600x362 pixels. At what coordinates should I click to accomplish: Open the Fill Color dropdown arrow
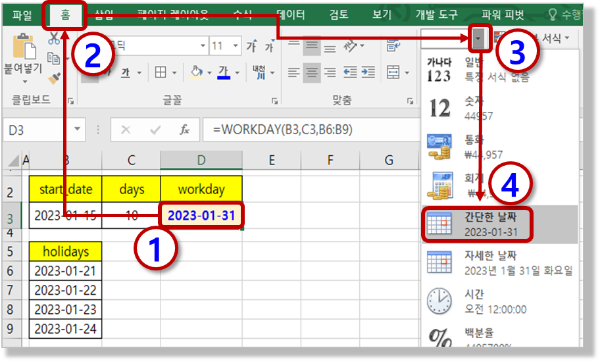pyautogui.click(x=209, y=73)
